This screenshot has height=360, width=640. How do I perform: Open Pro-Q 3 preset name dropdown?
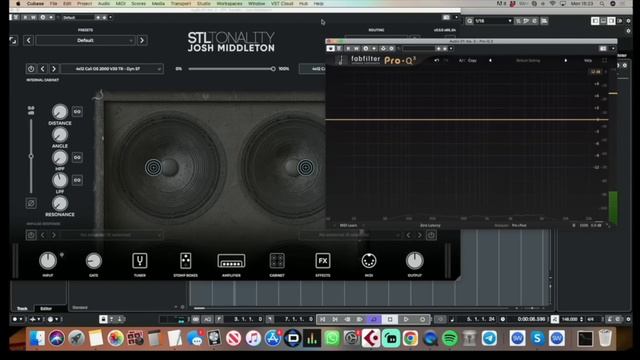tap(528, 60)
